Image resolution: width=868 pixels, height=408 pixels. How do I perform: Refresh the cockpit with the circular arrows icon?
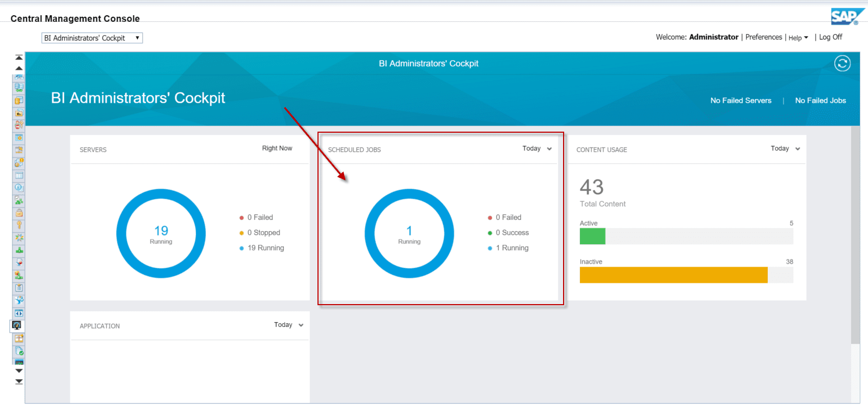(842, 64)
